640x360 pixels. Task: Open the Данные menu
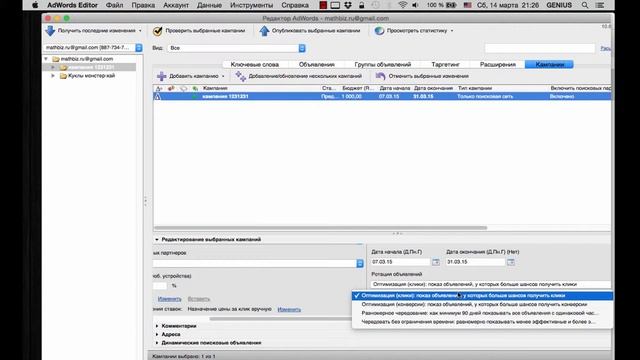pos(209,5)
